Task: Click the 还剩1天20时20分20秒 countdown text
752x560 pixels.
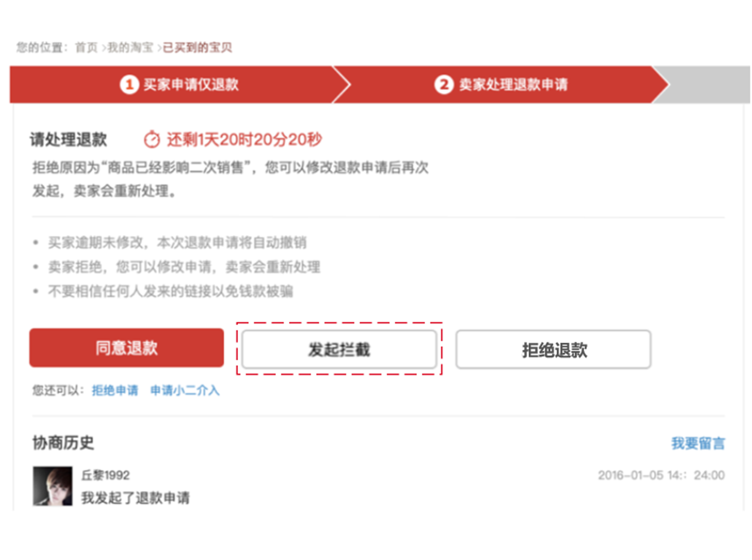Action: (244, 139)
